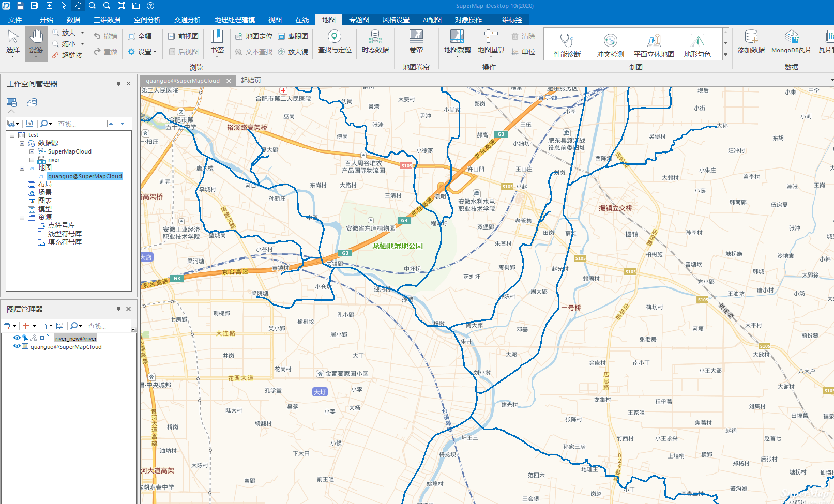Create a 平面立体地图 planar stereo map
The image size is (834, 504).
[654, 44]
